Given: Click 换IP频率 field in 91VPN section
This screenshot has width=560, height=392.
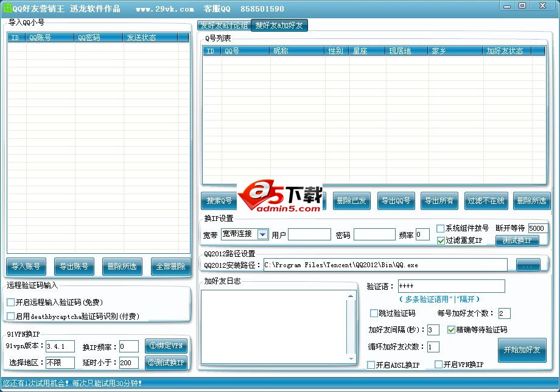Looking at the screenshot, I should pyautogui.click(x=129, y=346).
